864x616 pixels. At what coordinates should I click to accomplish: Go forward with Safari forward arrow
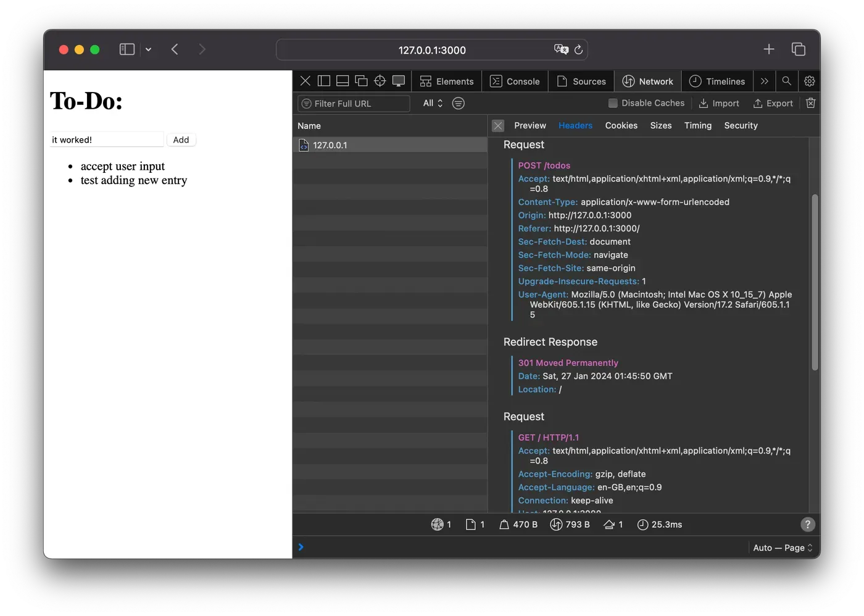point(202,49)
